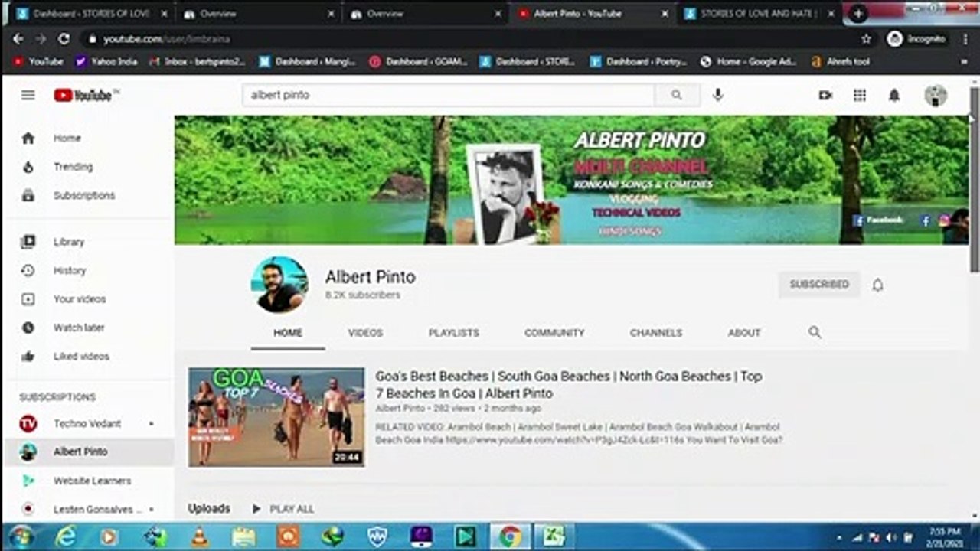Click the History clock icon

point(28,271)
